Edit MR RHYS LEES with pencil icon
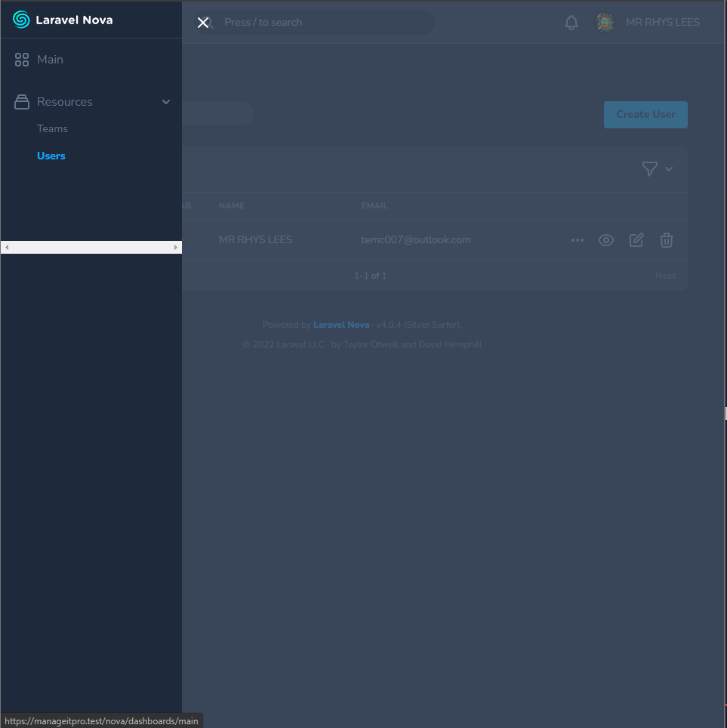Viewport: 727px width, 728px height. (x=636, y=240)
